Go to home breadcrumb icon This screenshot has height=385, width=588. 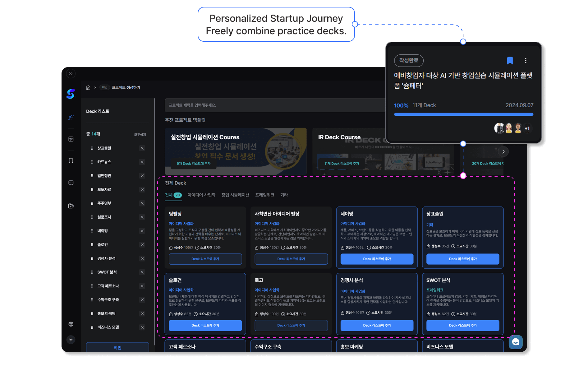point(88,87)
